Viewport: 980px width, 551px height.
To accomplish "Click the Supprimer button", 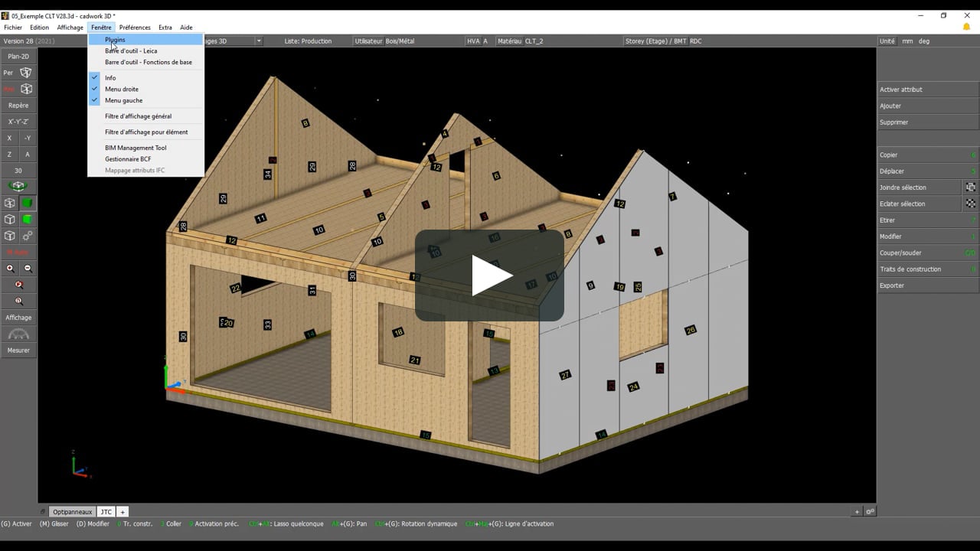I will [x=928, y=122].
